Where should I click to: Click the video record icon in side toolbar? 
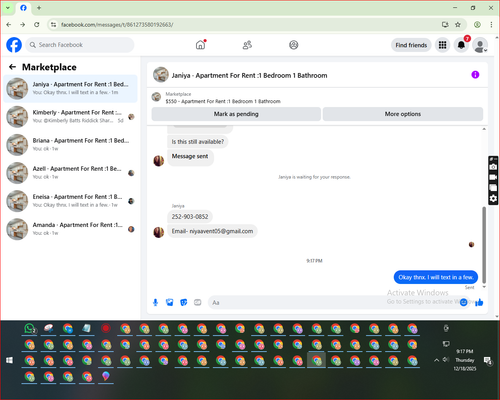493,177
